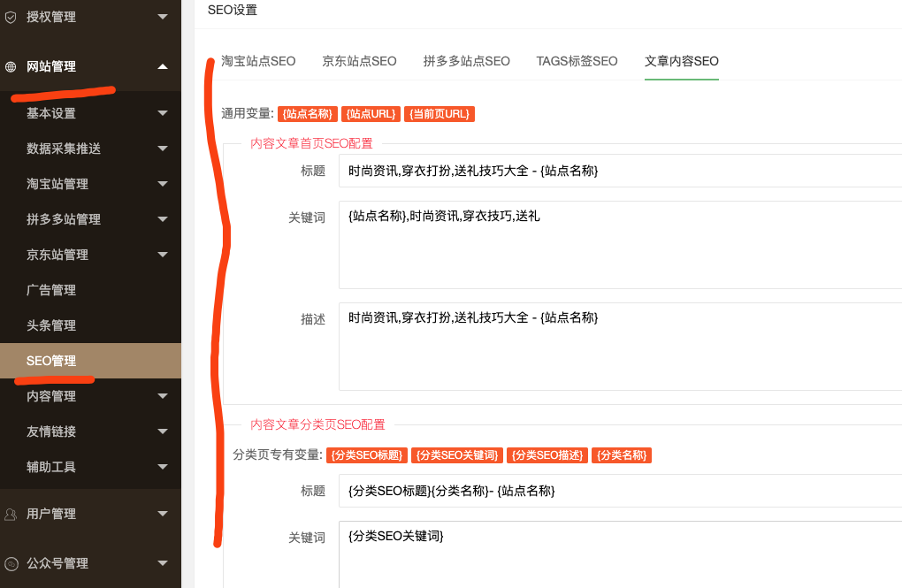Click the 分类页专有变量 label

(278, 455)
